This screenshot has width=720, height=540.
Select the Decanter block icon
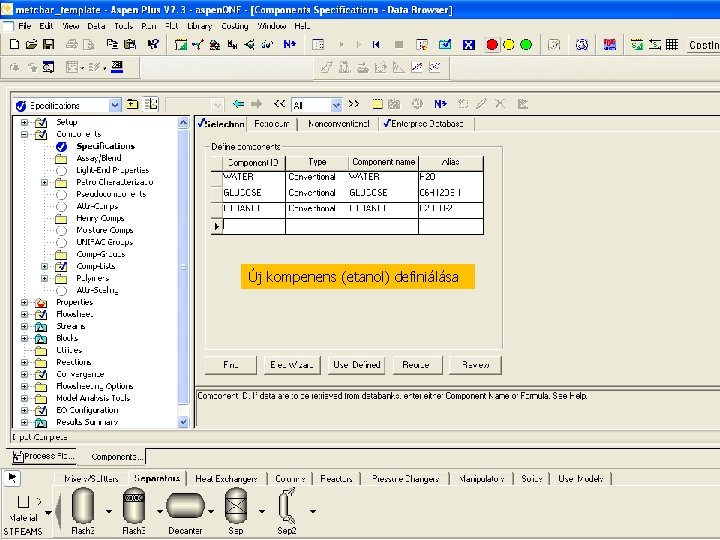pyautogui.click(x=185, y=507)
